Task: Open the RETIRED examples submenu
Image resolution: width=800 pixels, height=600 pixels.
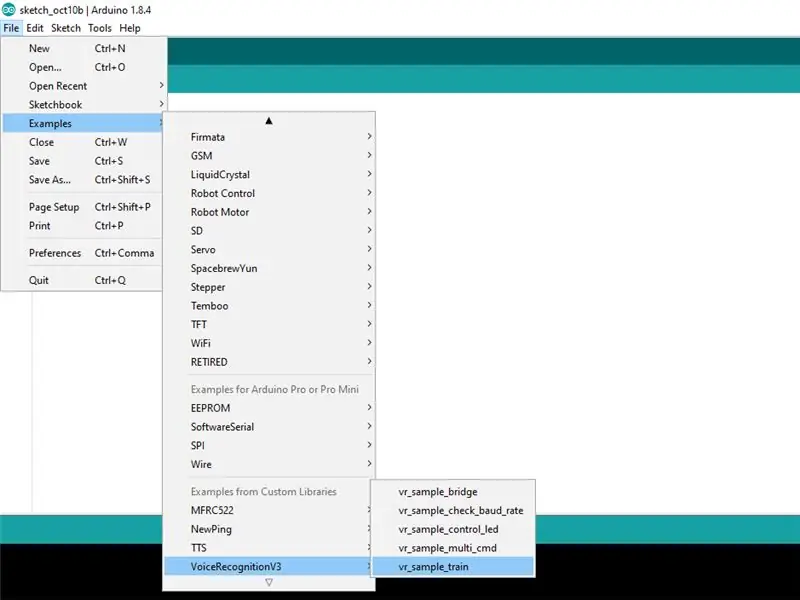Action: pos(269,362)
